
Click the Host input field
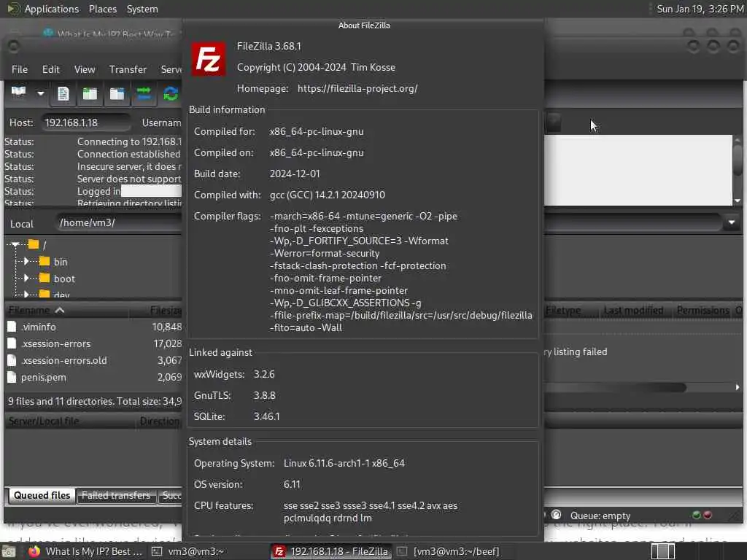pos(86,122)
